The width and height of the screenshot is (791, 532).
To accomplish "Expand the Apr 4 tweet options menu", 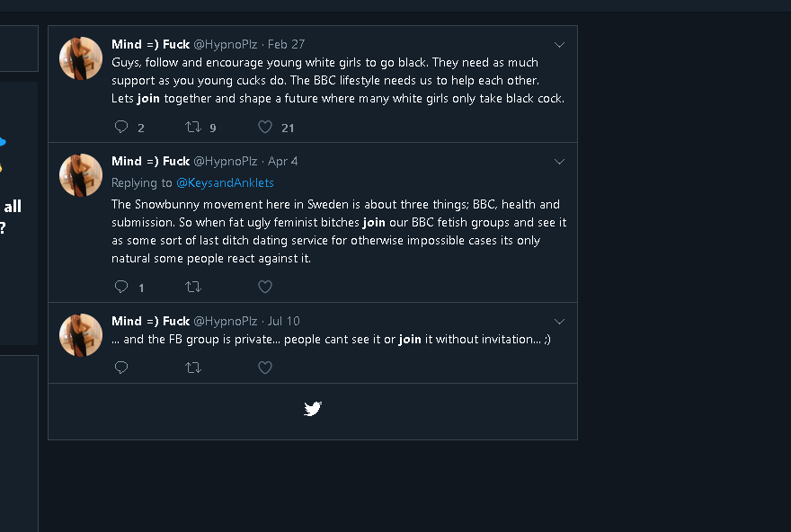I will (x=559, y=162).
